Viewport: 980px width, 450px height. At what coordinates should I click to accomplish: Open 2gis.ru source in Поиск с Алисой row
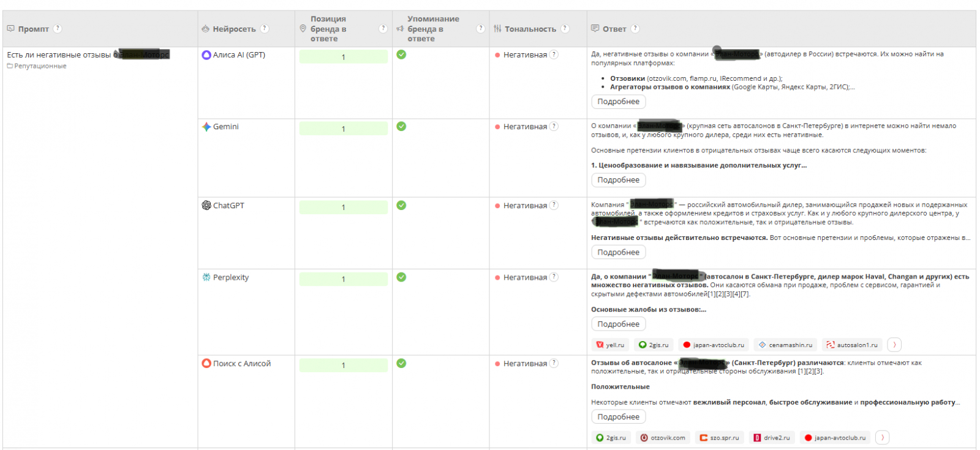tap(611, 438)
